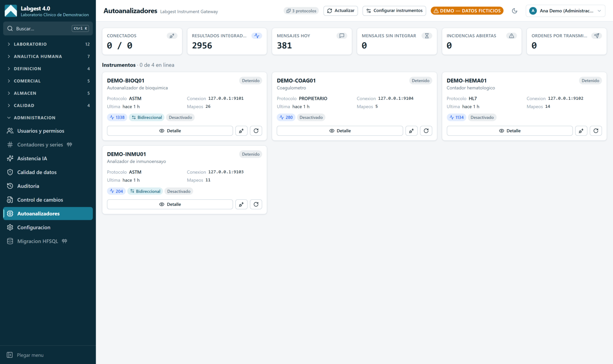Click warning icon in Incidencias Abiertas card
This screenshot has height=364, width=613.
point(511,36)
